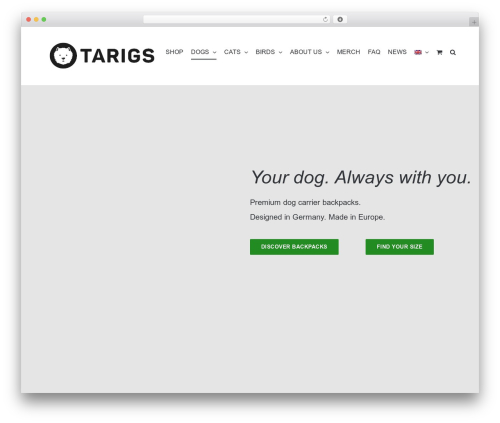The image size is (500, 423).
Task: Go to the FAQ page
Action: coord(374,52)
